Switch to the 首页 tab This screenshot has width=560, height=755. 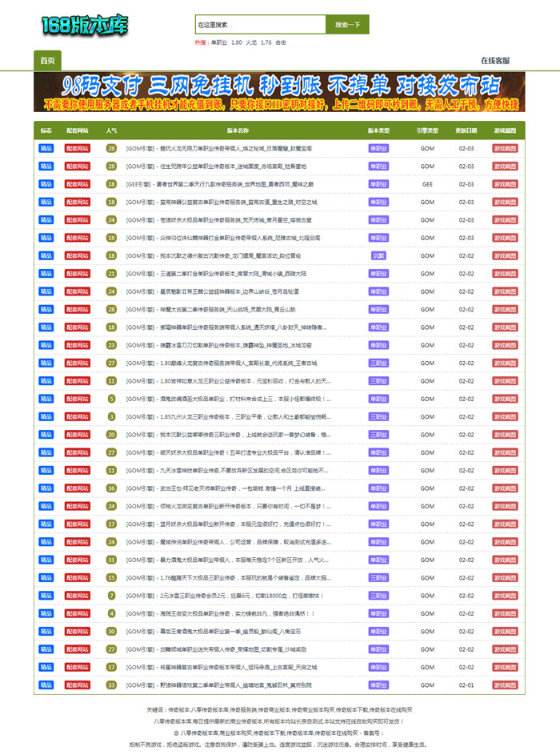tap(47, 61)
